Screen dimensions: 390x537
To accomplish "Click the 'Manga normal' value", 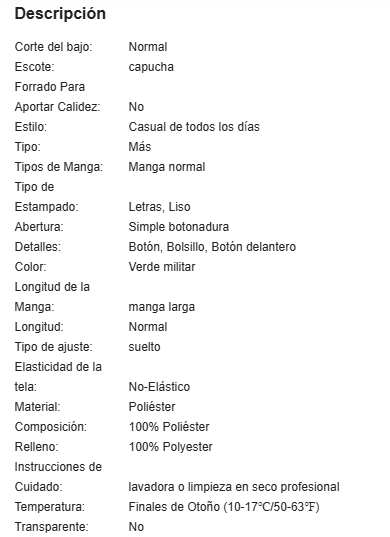I will pos(167,167).
